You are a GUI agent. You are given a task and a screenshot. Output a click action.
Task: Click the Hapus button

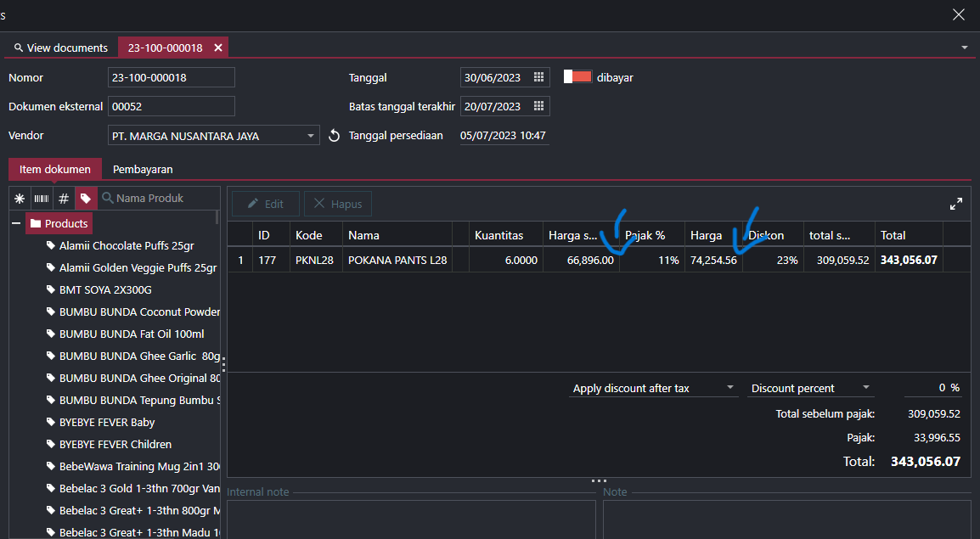tap(338, 204)
